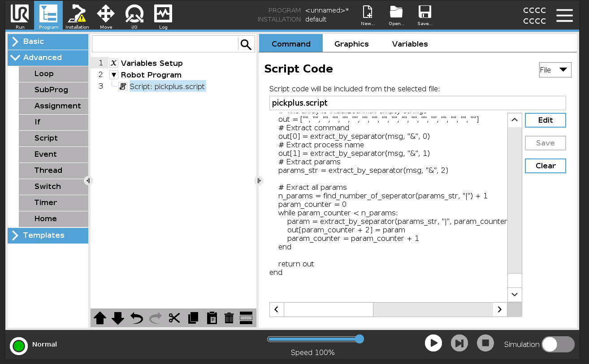The height and width of the screenshot is (364, 589).
Task: Click the horizontal scrollbar right arrow
Action: pyautogui.click(x=500, y=309)
